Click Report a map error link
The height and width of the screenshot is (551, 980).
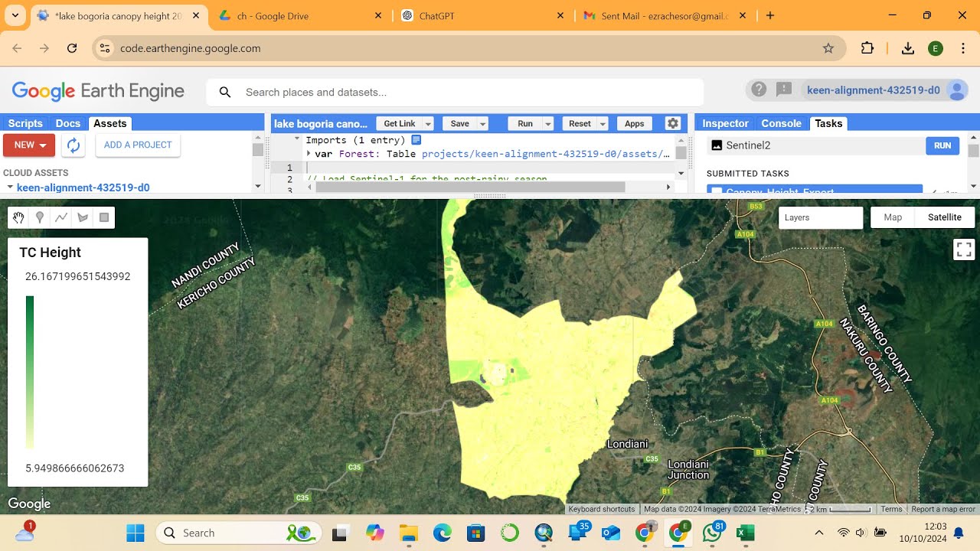(943, 509)
